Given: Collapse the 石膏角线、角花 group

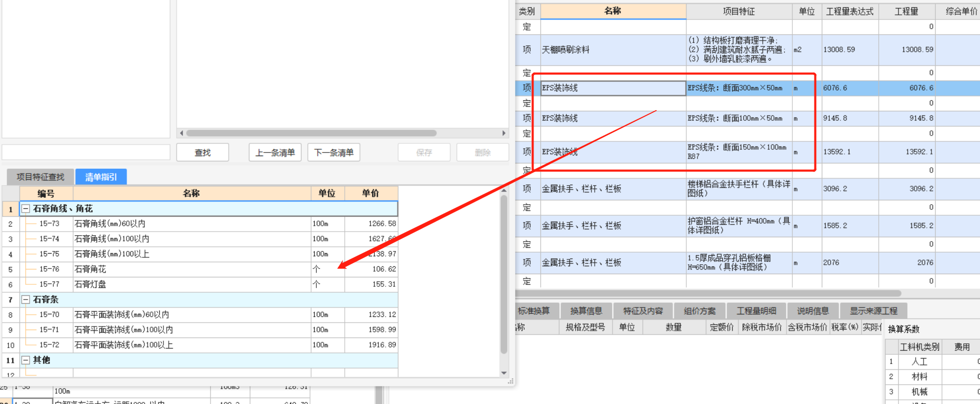Looking at the screenshot, I should pos(25,209).
